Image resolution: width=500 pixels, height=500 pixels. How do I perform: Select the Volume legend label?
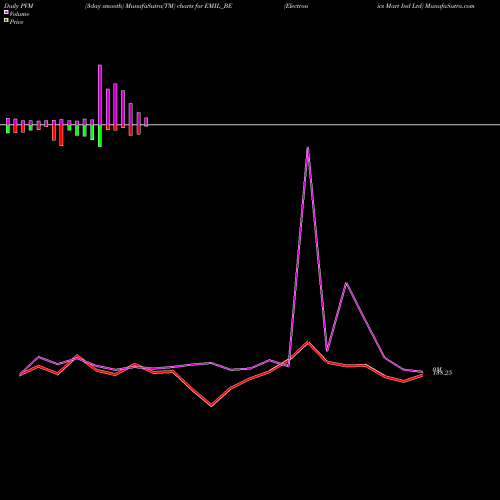tap(19, 14)
